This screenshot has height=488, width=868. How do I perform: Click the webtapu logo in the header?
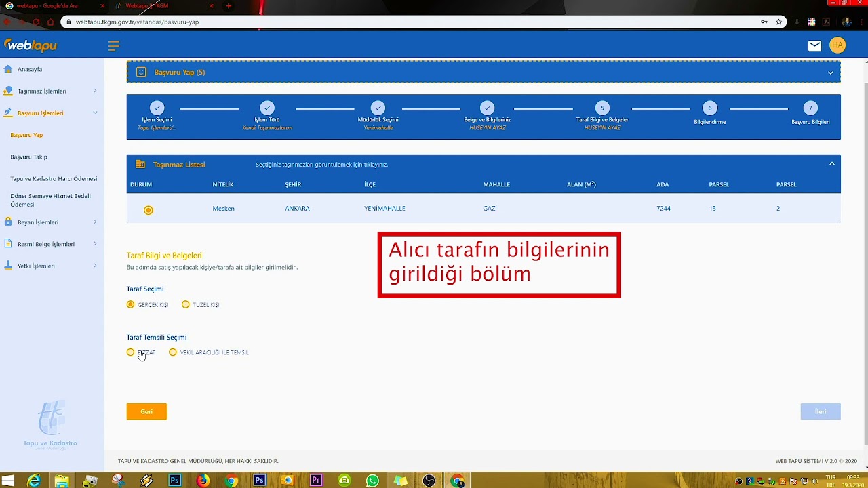click(x=31, y=45)
